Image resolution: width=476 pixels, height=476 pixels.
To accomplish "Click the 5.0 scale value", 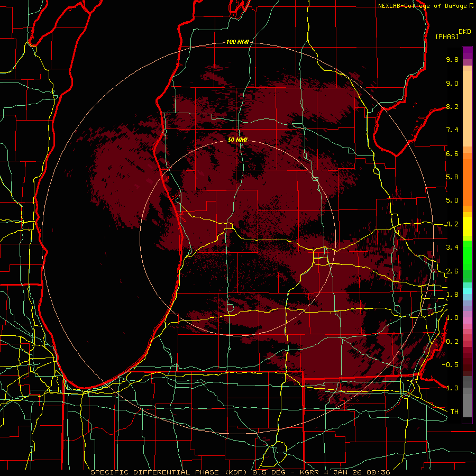I will pos(452,200).
